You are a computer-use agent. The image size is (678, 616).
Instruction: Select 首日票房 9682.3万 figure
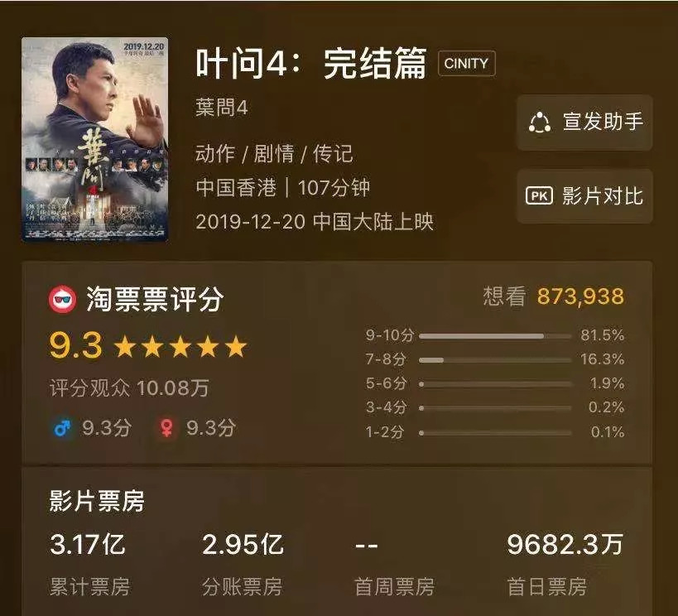pos(565,544)
